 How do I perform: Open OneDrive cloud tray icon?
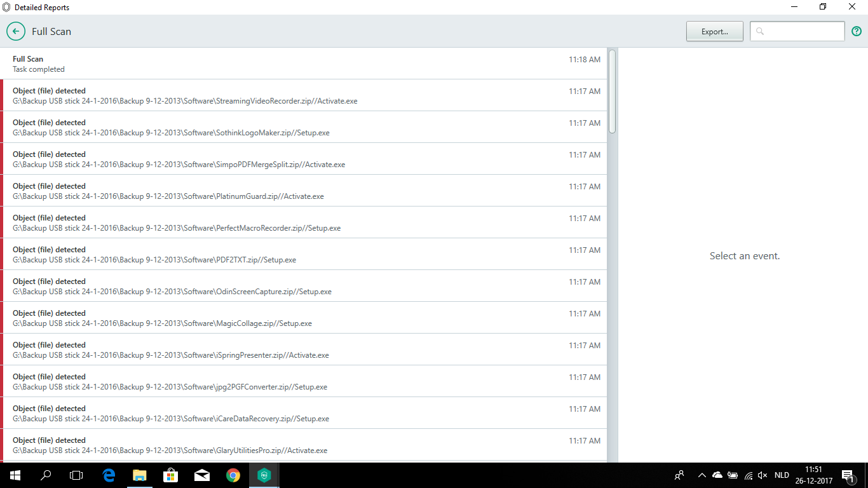coord(717,475)
